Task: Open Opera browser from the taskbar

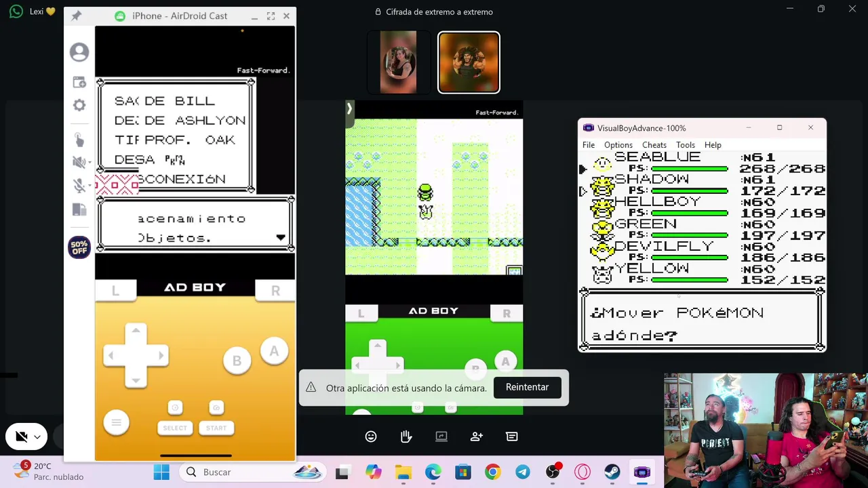Action: point(583,472)
